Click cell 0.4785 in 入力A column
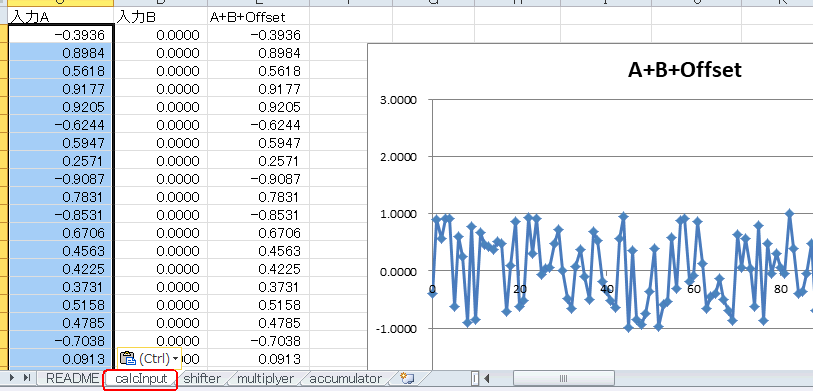This screenshot has width=813, height=391. (61, 323)
